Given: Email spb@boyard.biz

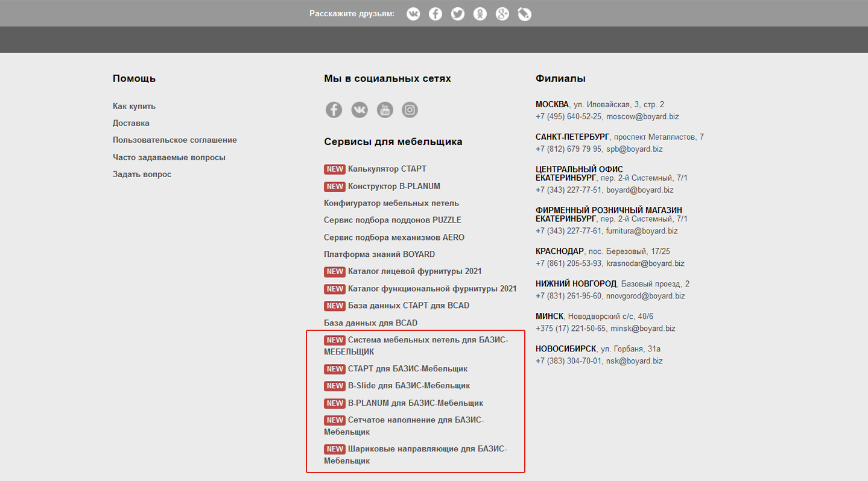Looking at the screenshot, I should click(x=635, y=149).
